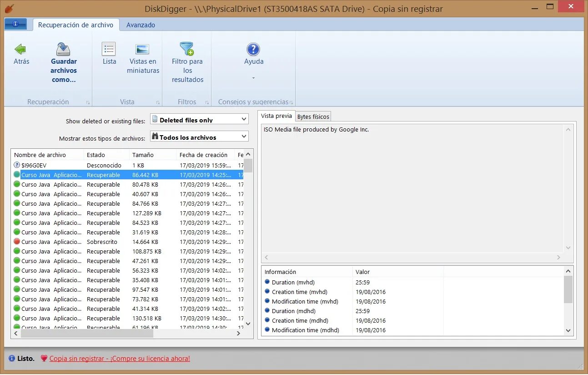Click Información column header

[x=307, y=272]
